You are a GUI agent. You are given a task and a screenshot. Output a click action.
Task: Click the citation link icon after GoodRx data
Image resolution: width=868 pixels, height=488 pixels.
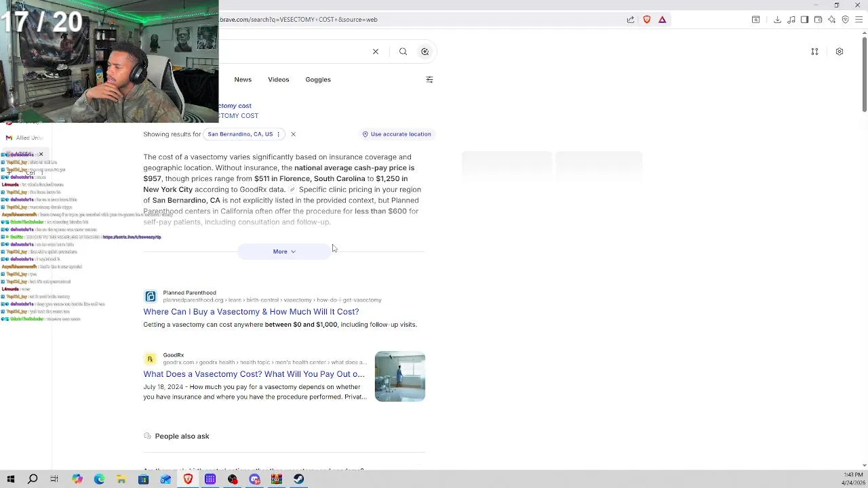[292, 190]
